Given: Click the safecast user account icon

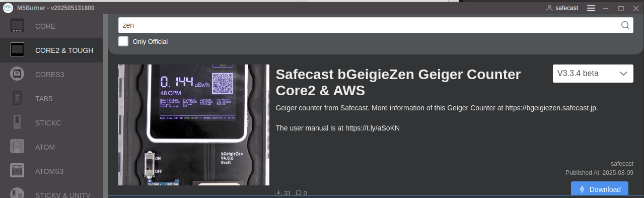Looking at the screenshot, I should (549, 8).
